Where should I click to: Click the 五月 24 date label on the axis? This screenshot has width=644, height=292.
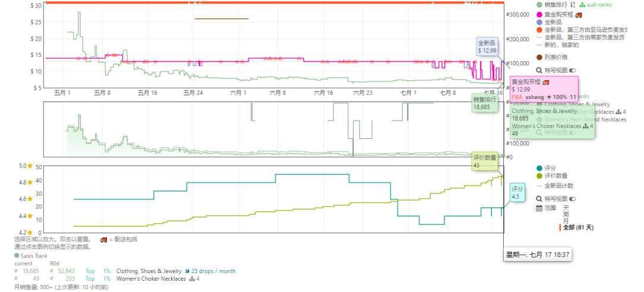click(x=193, y=93)
